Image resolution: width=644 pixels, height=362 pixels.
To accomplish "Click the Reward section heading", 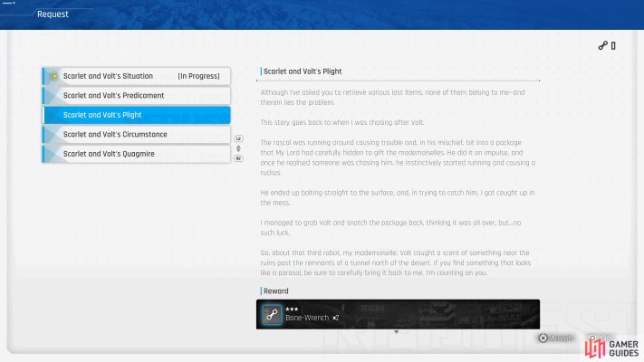I will click(275, 291).
